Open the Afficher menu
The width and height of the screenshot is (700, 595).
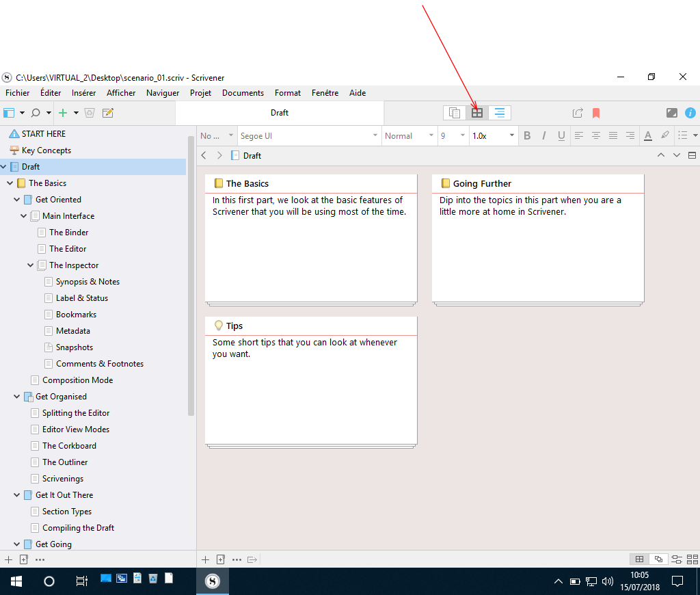click(x=121, y=93)
